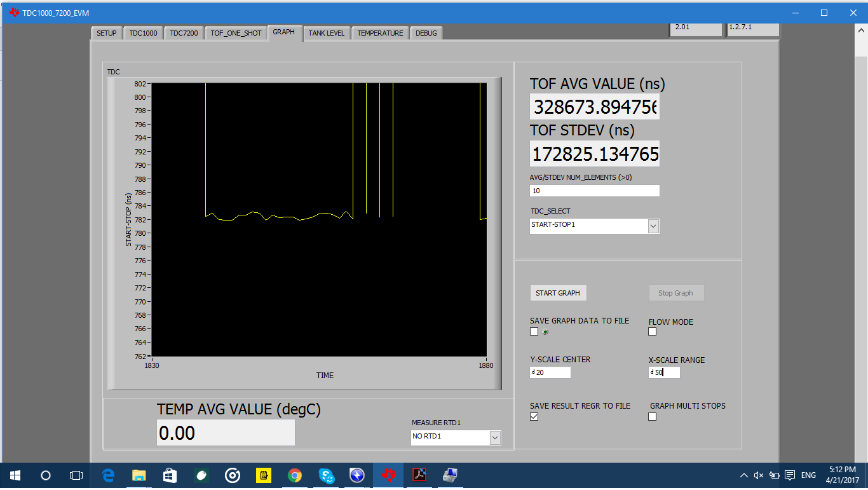Screen dimensions: 868x490
Task: Click the START GRAPH button
Action: (x=558, y=293)
